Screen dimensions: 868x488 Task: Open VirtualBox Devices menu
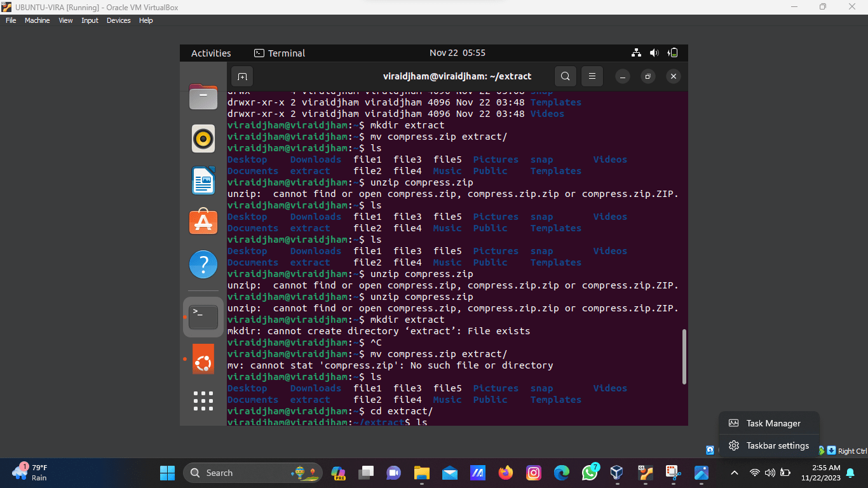(x=118, y=20)
